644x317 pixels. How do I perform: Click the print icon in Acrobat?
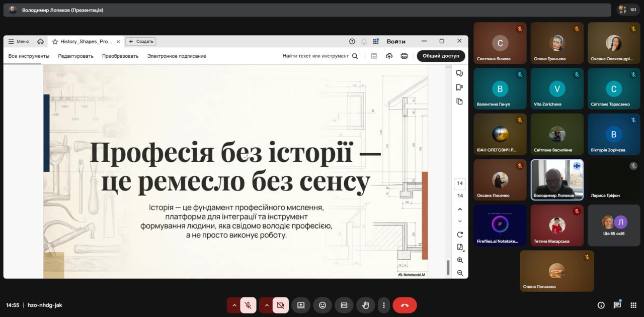pos(404,56)
